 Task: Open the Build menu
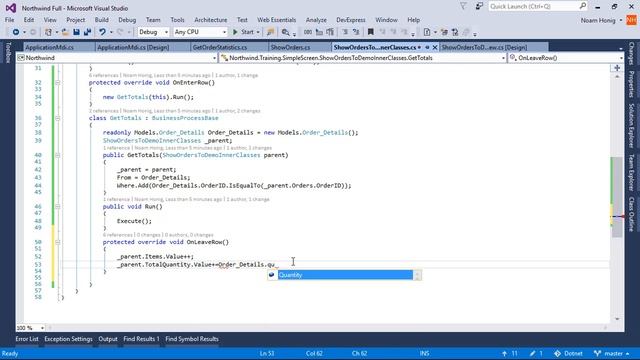tap(102, 20)
